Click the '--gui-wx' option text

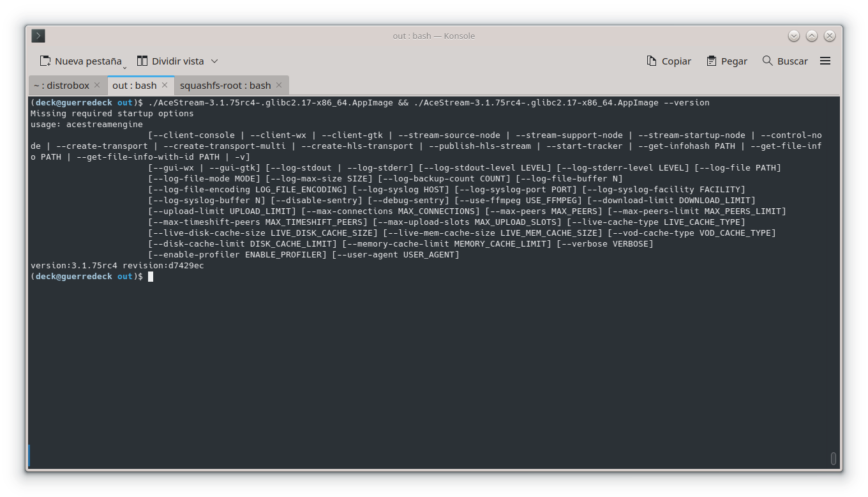click(174, 168)
